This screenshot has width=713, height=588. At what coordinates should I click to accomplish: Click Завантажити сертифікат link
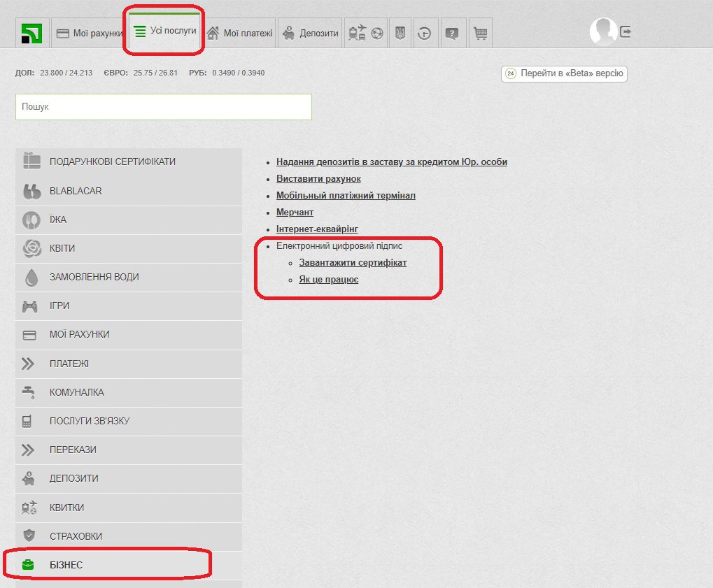point(353,263)
